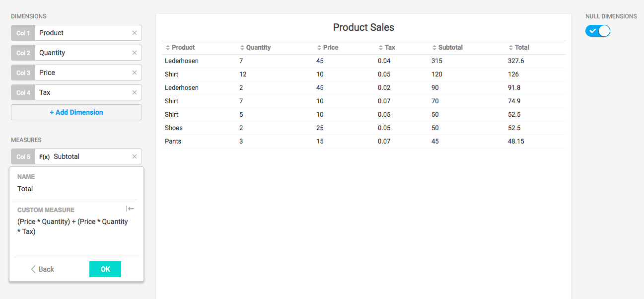This screenshot has width=644, height=299.
Task: Go Back from the measure editor
Action: coord(43,269)
